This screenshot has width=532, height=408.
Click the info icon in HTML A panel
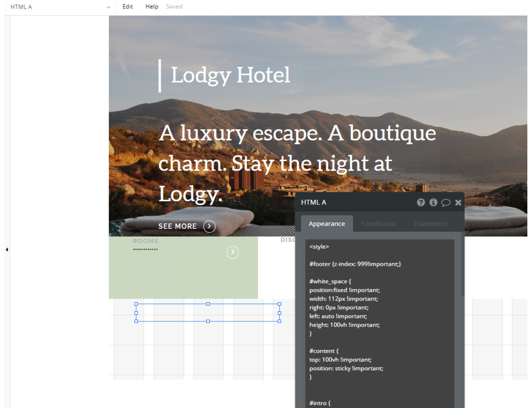click(x=433, y=202)
